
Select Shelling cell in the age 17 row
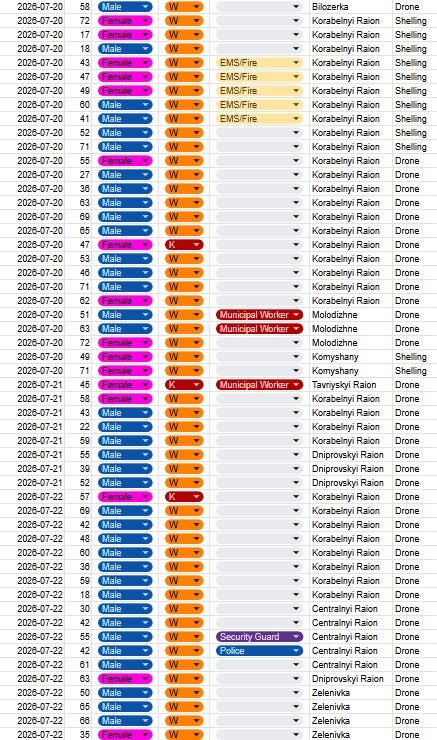[414, 34]
